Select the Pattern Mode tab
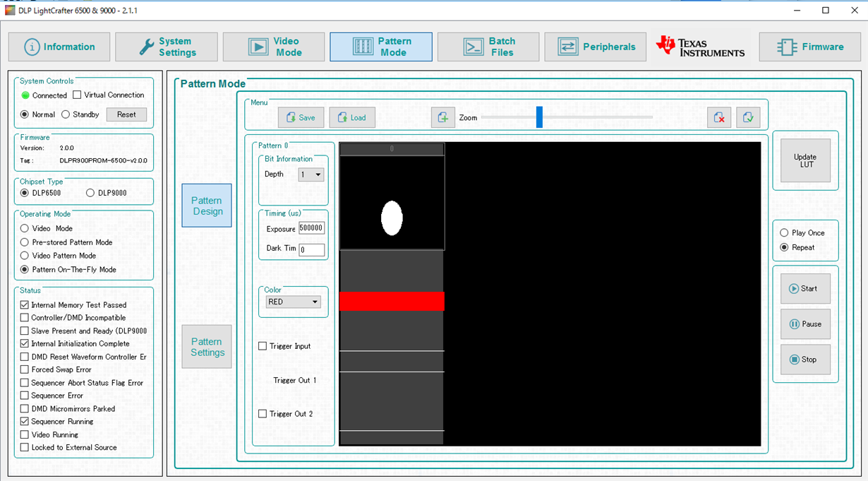 [381, 47]
